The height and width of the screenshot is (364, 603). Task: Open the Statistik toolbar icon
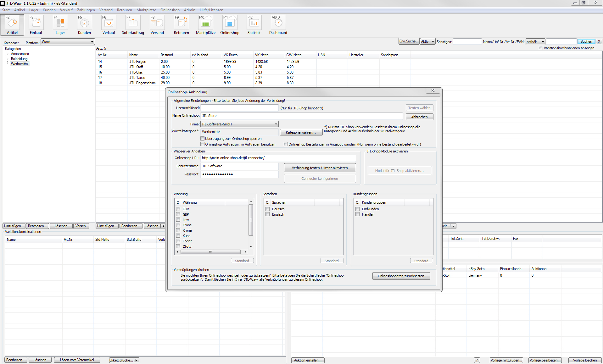click(254, 25)
